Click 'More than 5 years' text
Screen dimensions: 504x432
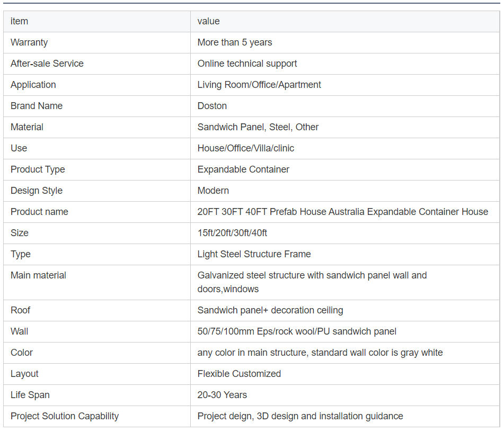[235, 42]
